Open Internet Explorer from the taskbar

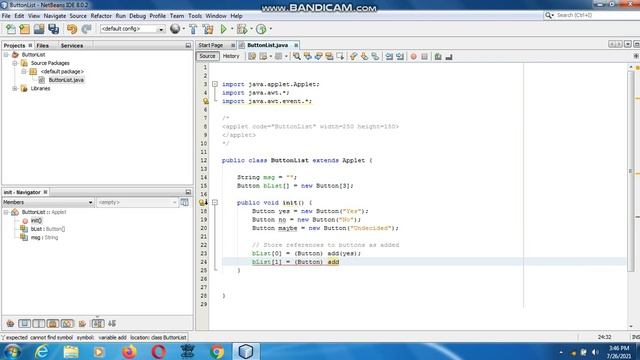(x=42, y=351)
